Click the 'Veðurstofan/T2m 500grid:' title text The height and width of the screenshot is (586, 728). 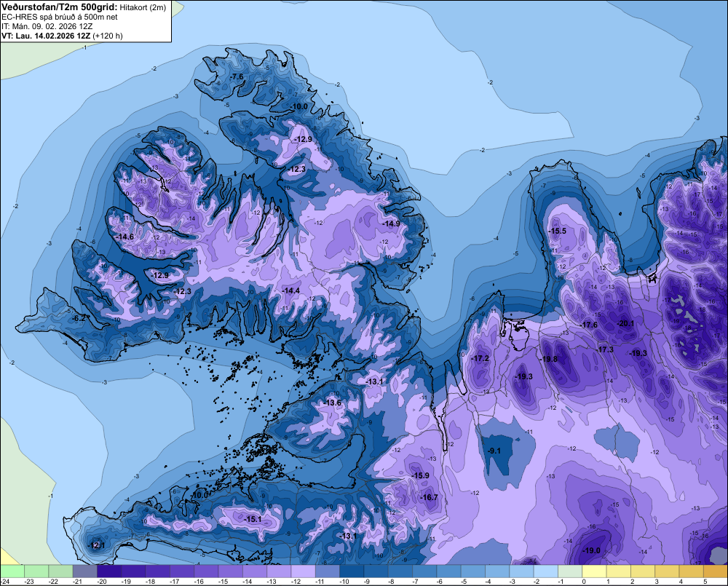(x=60, y=7)
